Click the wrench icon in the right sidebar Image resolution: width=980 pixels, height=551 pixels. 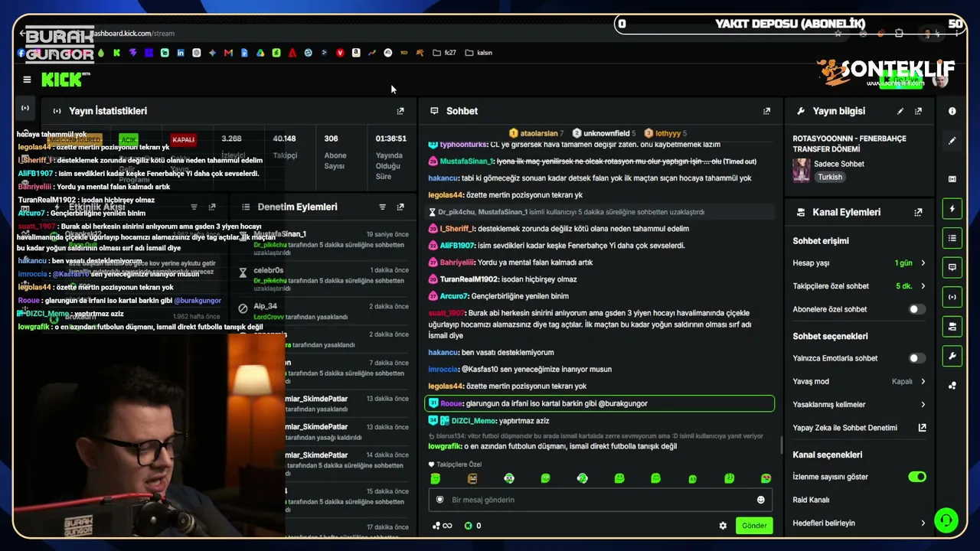[952, 356]
